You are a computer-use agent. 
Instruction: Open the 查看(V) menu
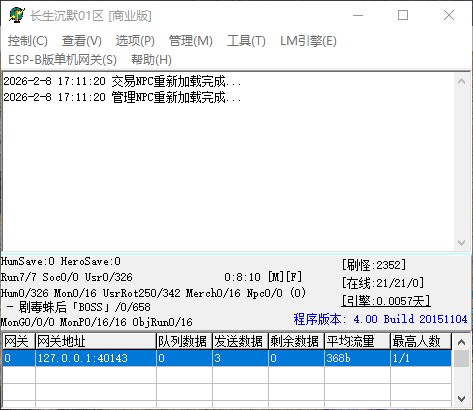pyautogui.click(x=82, y=41)
